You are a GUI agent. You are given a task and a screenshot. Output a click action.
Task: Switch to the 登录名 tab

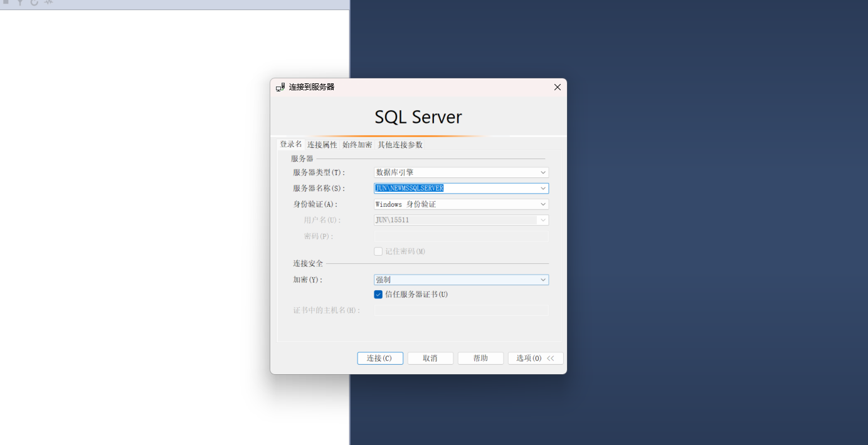click(x=291, y=144)
